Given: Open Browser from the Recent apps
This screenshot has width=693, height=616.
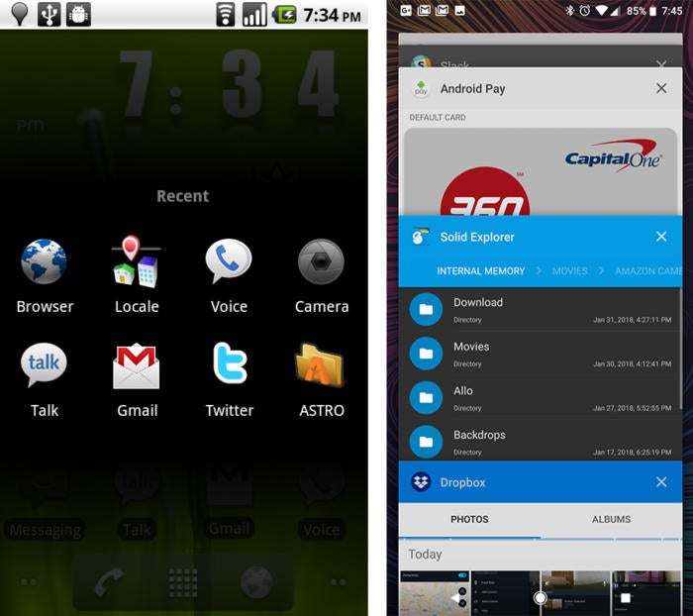Looking at the screenshot, I should 45,261.
